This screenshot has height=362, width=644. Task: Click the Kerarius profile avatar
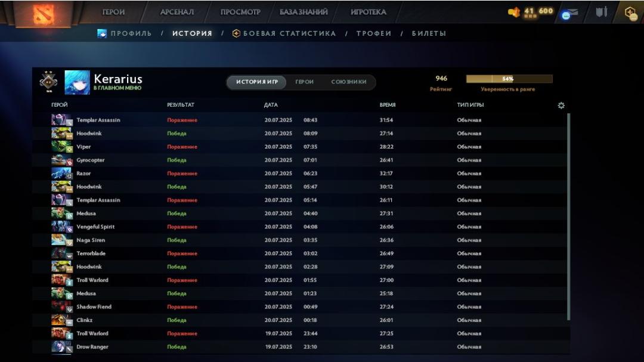tap(77, 82)
